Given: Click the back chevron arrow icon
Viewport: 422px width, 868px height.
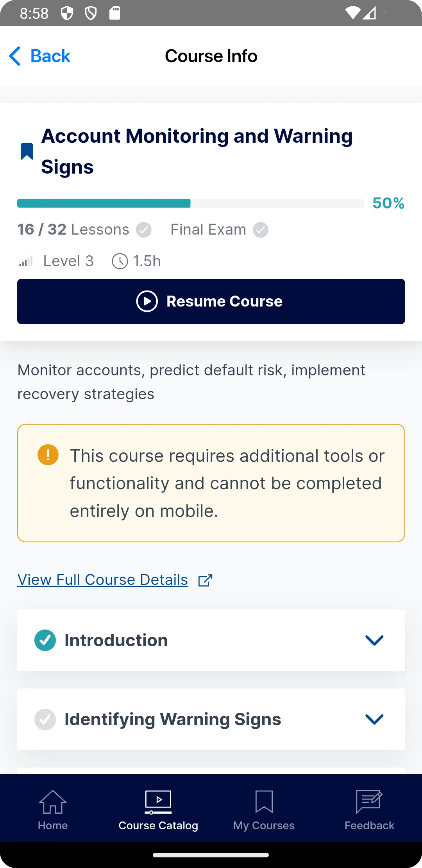Looking at the screenshot, I should point(15,56).
